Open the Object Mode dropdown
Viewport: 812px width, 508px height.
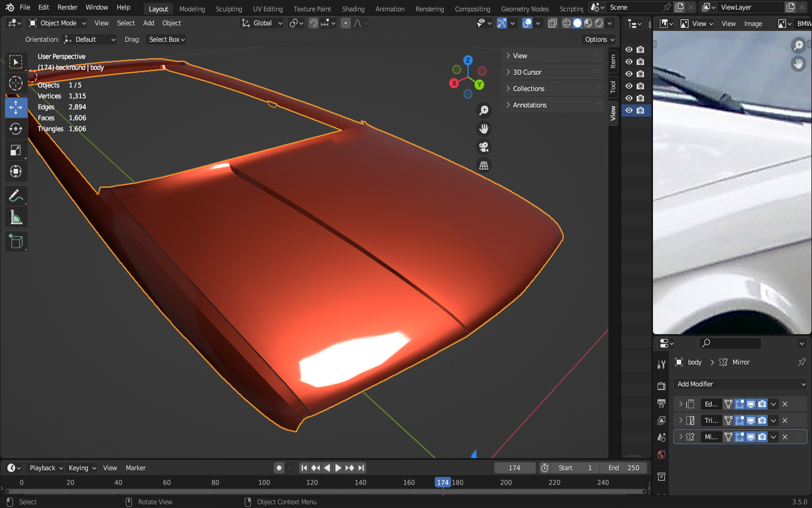58,23
